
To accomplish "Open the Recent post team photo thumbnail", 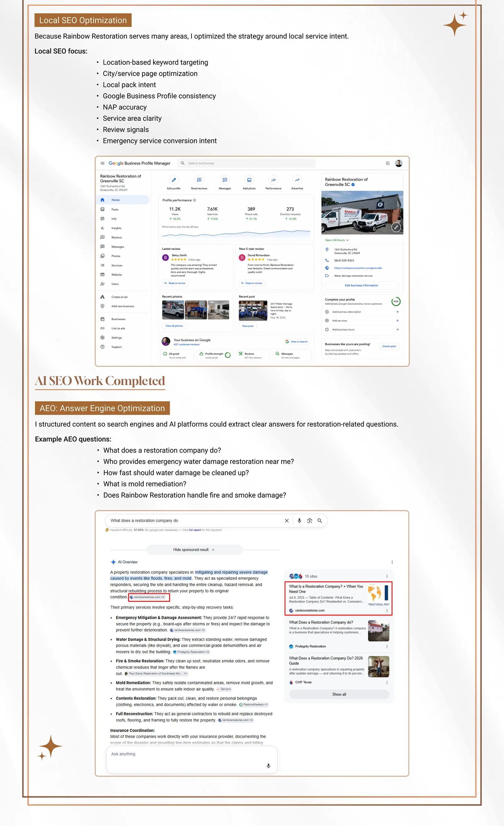I will click(x=253, y=310).
